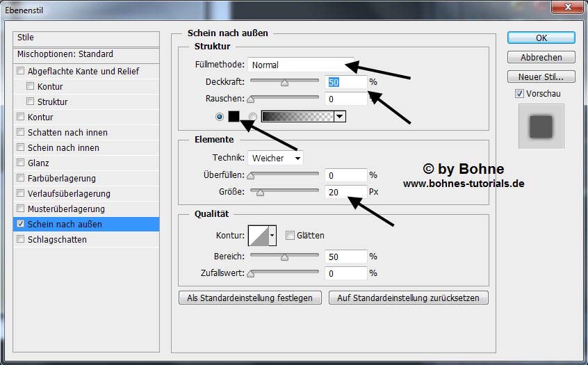Expand the Kontur contour dropdown arrow

coord(272,236)
